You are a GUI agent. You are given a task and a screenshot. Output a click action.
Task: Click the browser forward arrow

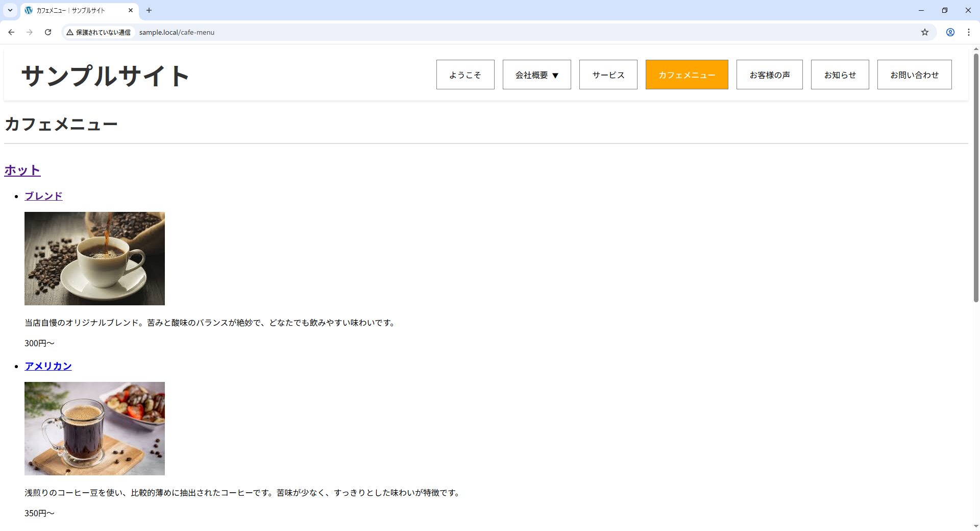coord(30,32)
